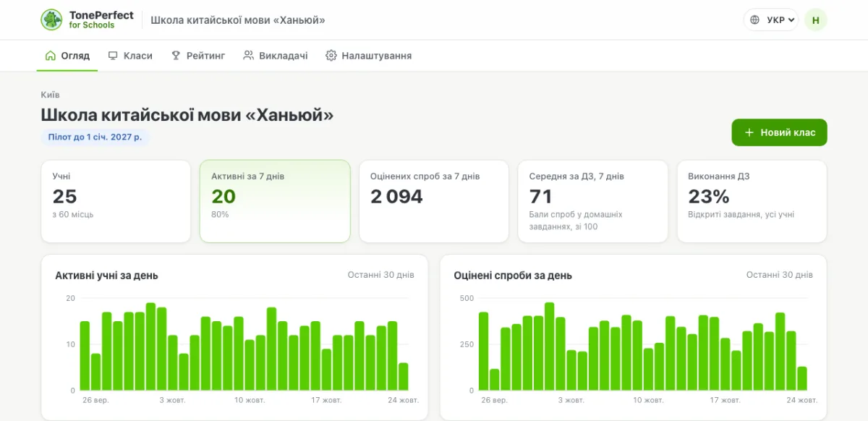This screenshot has width=868, height=421.
Task: Click the people icon beside Викладачі
Action: 248,56
